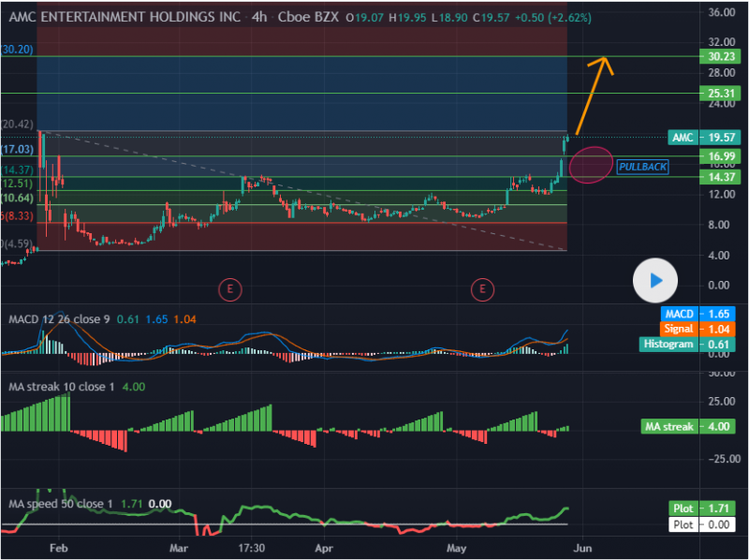Select the orange upward arrow drawing

[592, 96]
